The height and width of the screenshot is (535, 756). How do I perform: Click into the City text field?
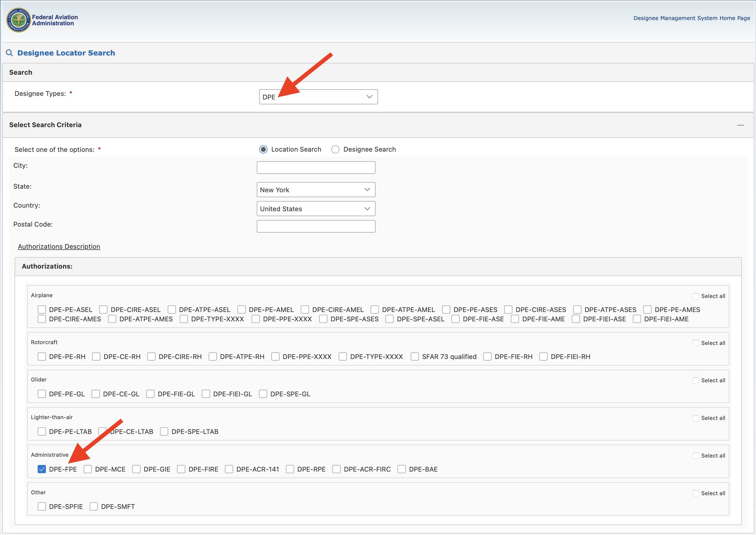click(316, 167)
